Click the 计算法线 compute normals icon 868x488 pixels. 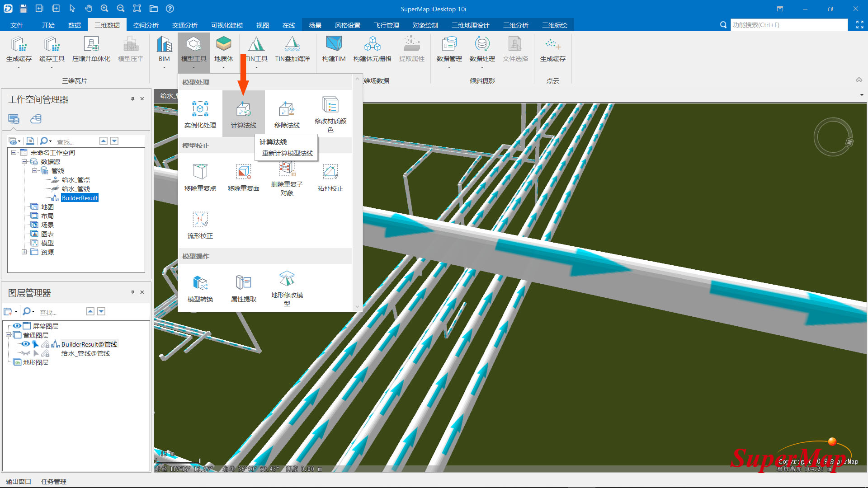pos(243,110)
